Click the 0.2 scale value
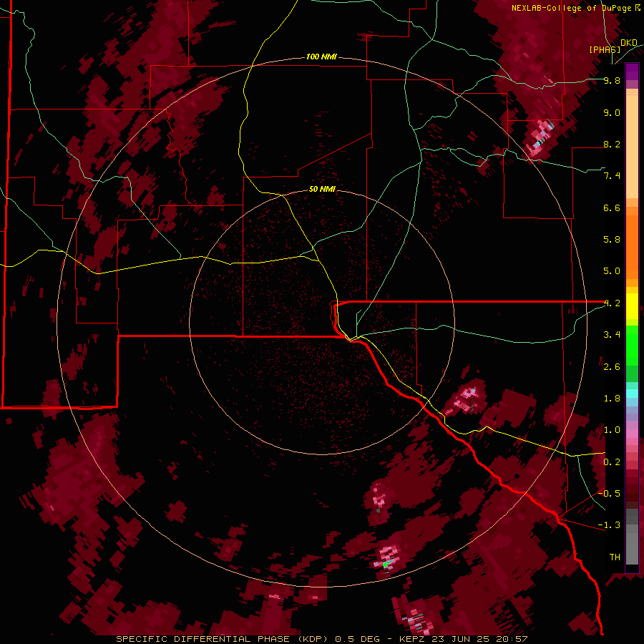The image size is (644, 644). click(x=612, y=462)
